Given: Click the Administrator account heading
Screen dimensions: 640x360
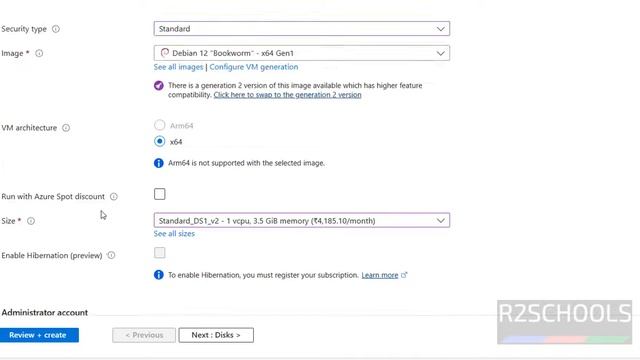Looking at the screenshot, I should (45, 313).
